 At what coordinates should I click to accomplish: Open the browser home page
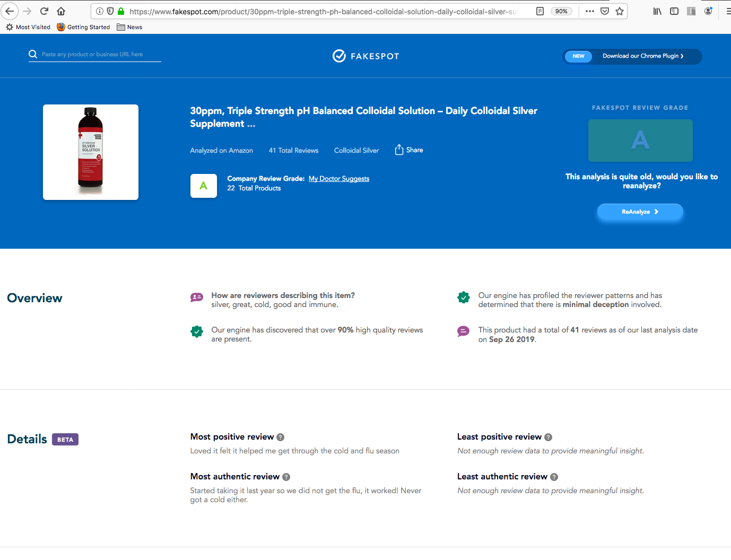tap(61, 11)
